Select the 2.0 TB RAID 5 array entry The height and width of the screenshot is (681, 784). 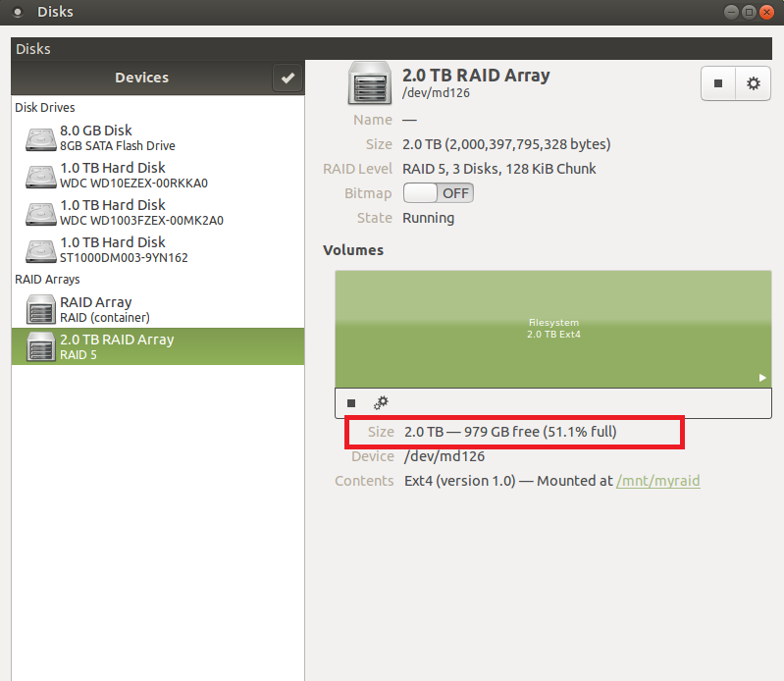coord(158,346)
